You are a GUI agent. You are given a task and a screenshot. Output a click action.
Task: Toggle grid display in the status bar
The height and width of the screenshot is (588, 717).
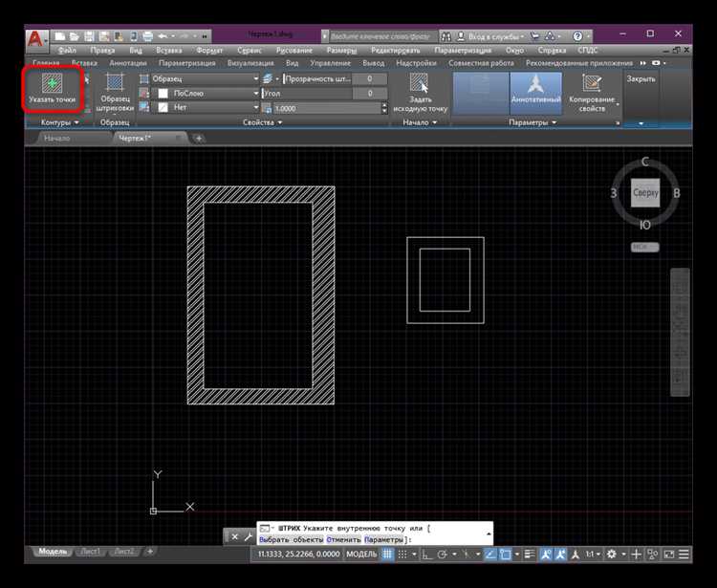[388, 554]
